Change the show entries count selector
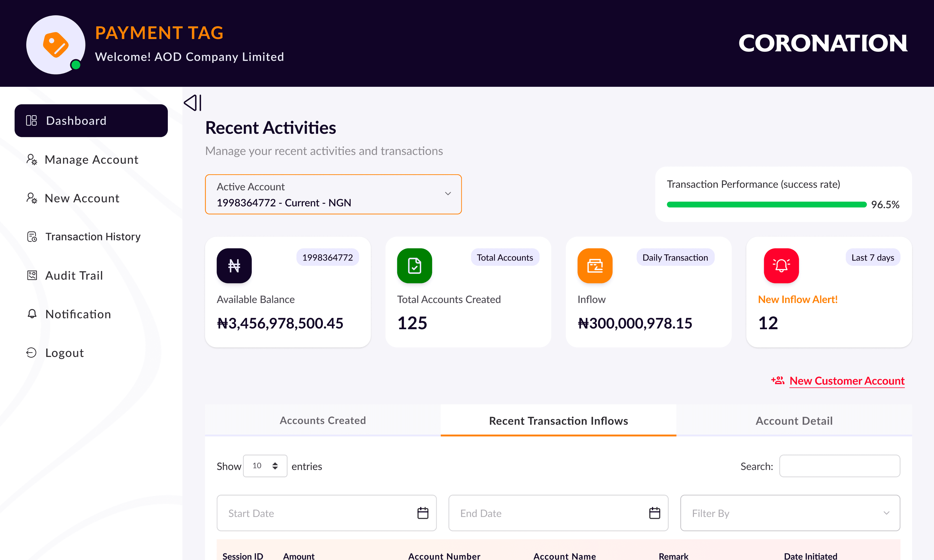Image resolution: width=934 pixels, height=560 pixels. coord(265,466)
